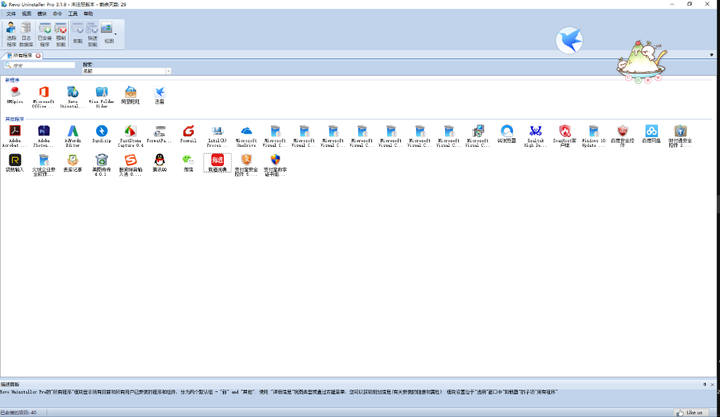Open the third menu bar item

point(42,14)
